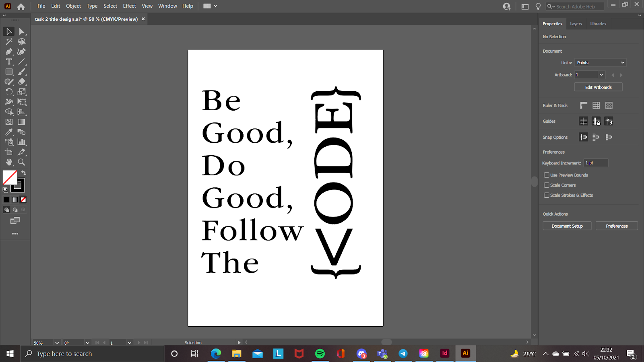
Task: Open the Units dropdown showing Points
Action: (x=601, y=63)
